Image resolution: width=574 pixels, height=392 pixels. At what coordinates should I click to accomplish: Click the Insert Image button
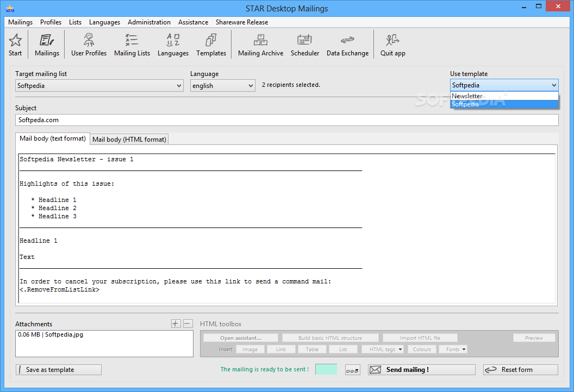(250, 350)
